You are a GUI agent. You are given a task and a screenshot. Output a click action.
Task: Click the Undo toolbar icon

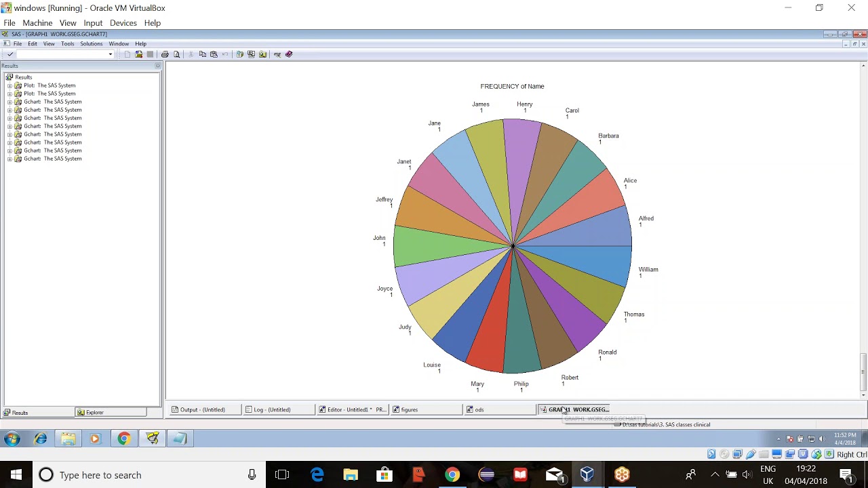click(x=225, y=54)
